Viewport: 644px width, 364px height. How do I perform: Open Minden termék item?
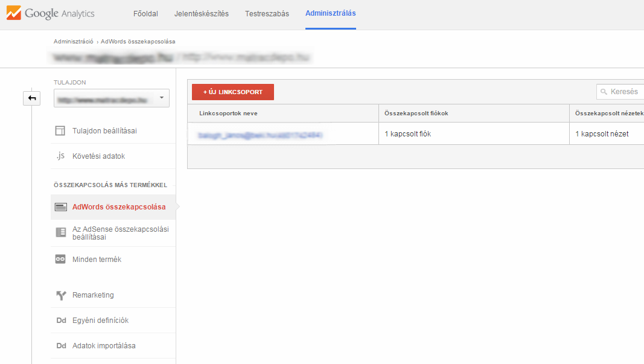[x=97, y=259]
